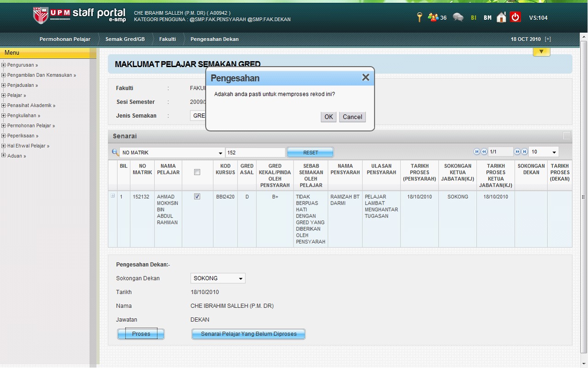
Task: Open the Sokongan Dekan SOKONG dropdown
Action: [x=218, y=278]
